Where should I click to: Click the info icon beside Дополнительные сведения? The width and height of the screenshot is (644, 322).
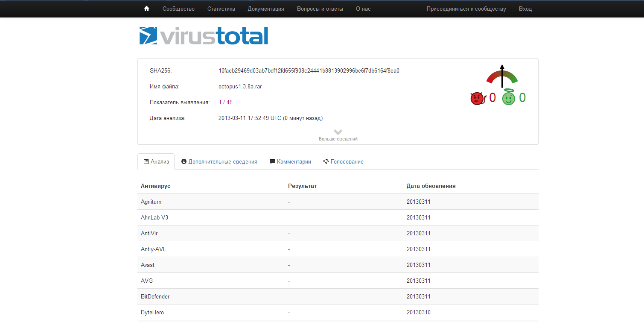pos(184,161)
